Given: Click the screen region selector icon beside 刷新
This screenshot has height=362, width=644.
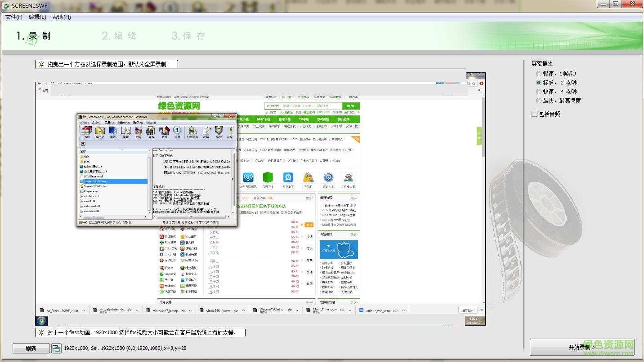Looking at the screenshot, I should tap(56, 348).
